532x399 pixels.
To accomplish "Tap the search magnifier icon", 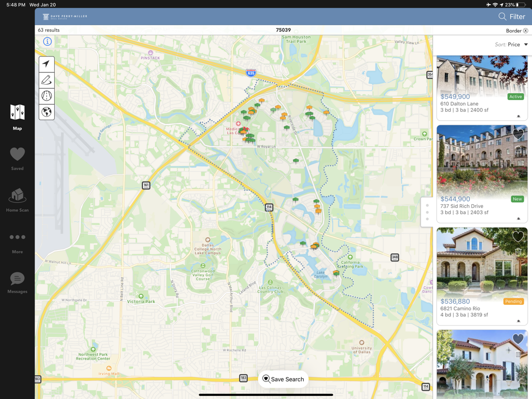I will (x=502, y=16).
